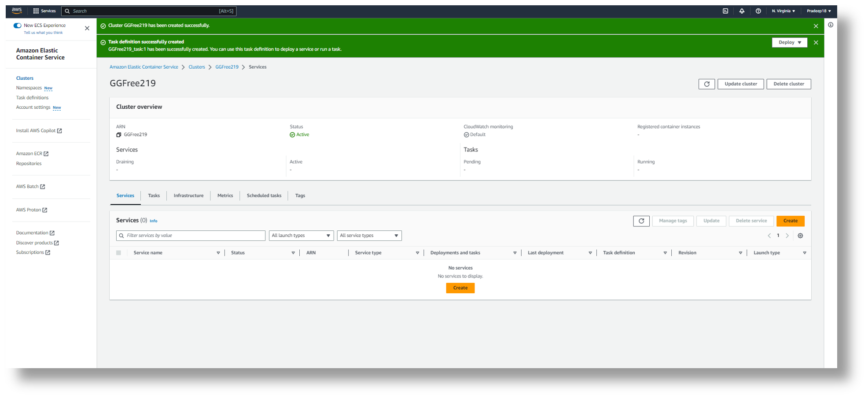Click the Manage tags button

click(673, 221)
